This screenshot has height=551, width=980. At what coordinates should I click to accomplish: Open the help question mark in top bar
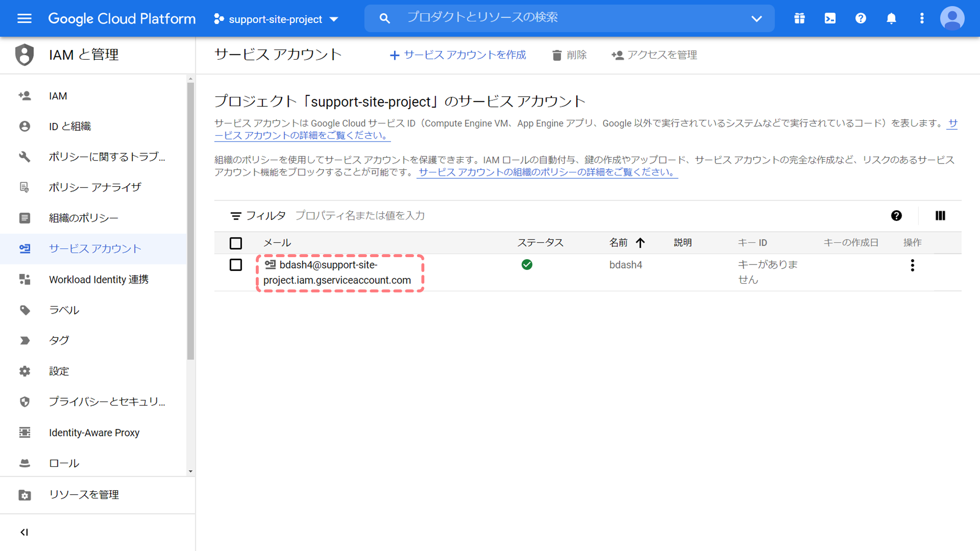[860, 19]
